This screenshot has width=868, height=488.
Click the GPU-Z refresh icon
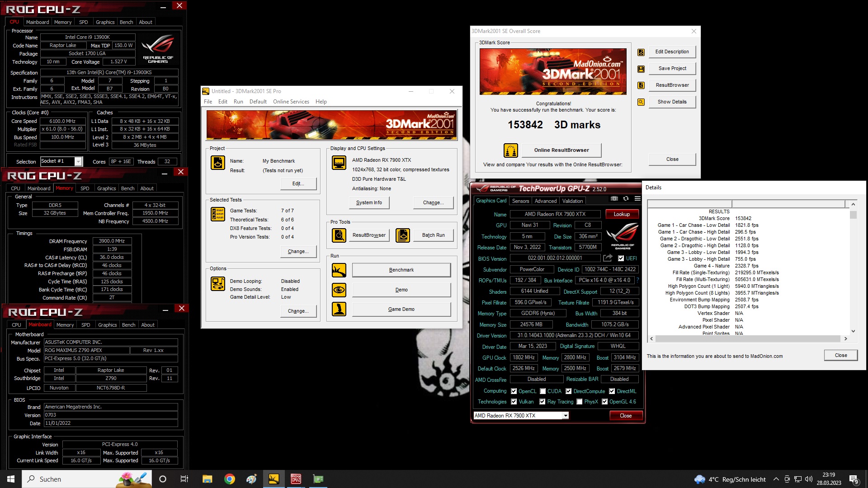626,198
